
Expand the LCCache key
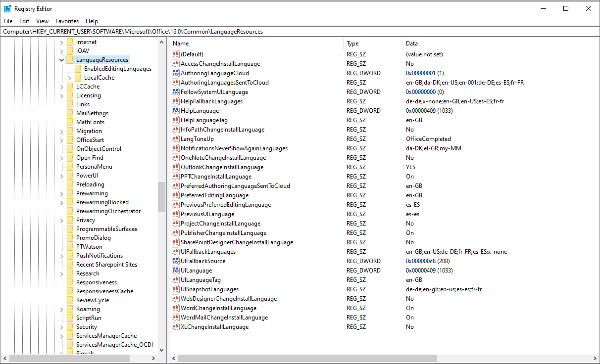coord(62,87)
